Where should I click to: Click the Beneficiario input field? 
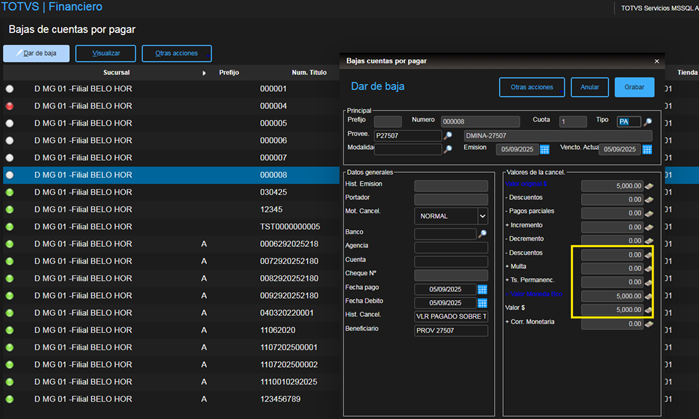pyautogui.click(x=451, y=330)
